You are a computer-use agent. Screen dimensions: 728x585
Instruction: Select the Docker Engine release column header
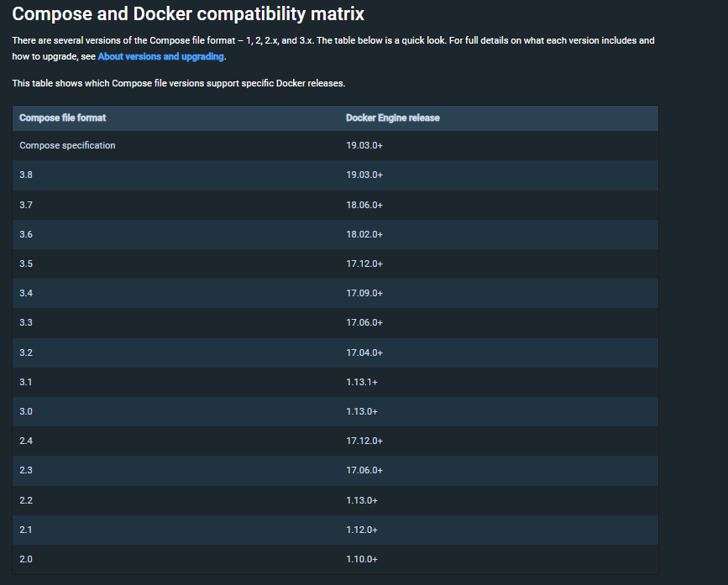(392, 118)
